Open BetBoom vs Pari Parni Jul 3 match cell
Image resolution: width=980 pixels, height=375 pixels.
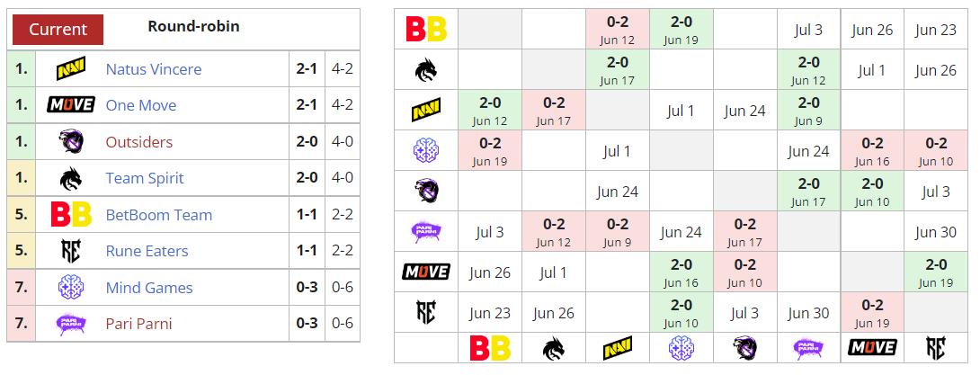(x=809, y=30)
